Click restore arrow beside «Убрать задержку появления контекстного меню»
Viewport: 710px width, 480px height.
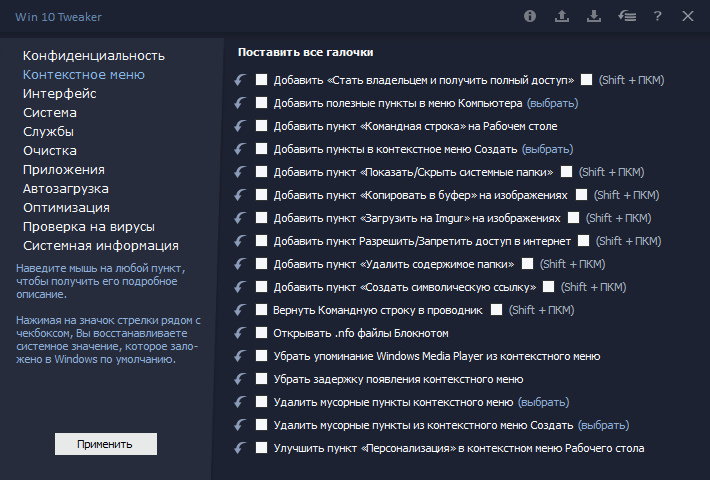click(x=240, y=379)
